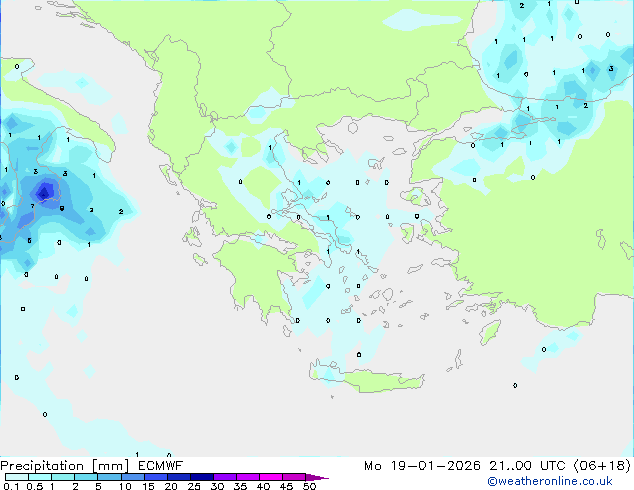Image resolution: width=634 pixels, height=490 pixels.
Task: Click the 'ECMWF' model label
Action: coord(161,466)
